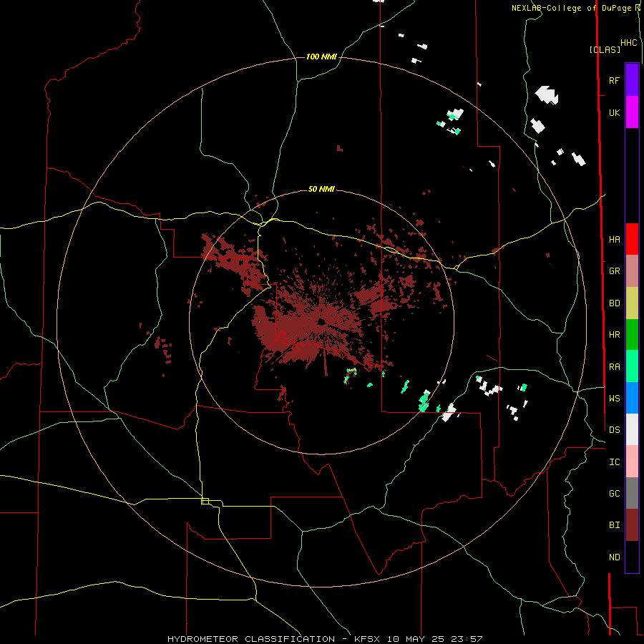Screen dimensions: 644x644
Task: Select the BD yellow legend color block
Action: pyautogui.click(x=632, y=303)
